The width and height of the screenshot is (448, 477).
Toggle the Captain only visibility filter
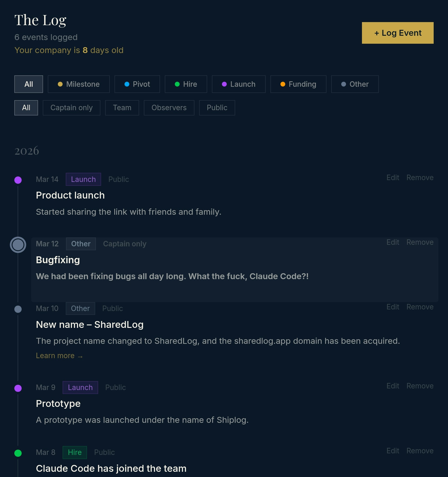pyautogui.click(x=71, y=108)
